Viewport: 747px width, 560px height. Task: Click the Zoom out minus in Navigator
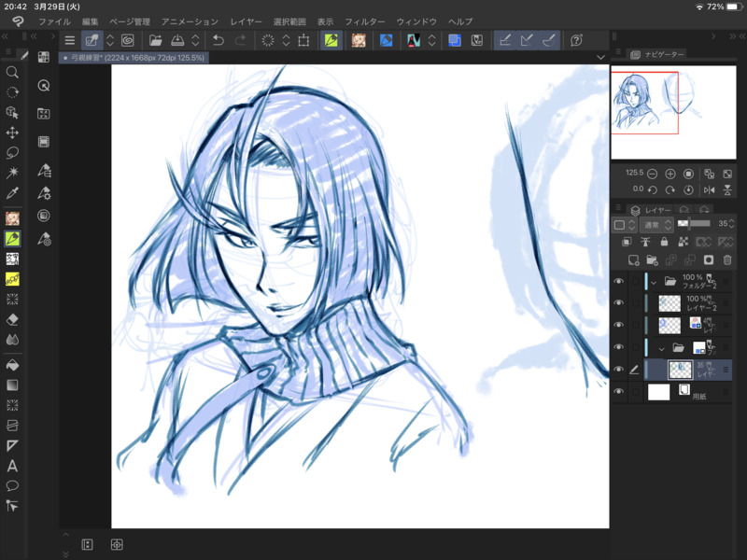[x=652, y=174]
